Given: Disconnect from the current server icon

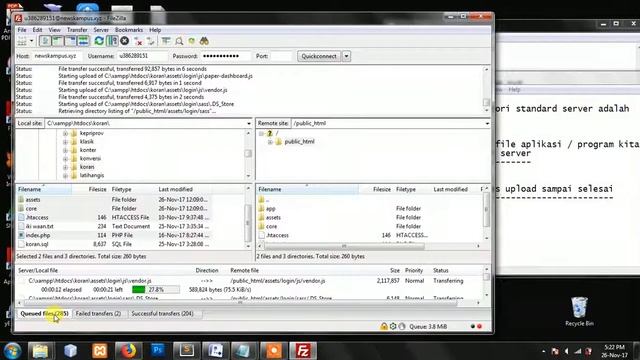Looking at the screenshot, I should (138, 41).
